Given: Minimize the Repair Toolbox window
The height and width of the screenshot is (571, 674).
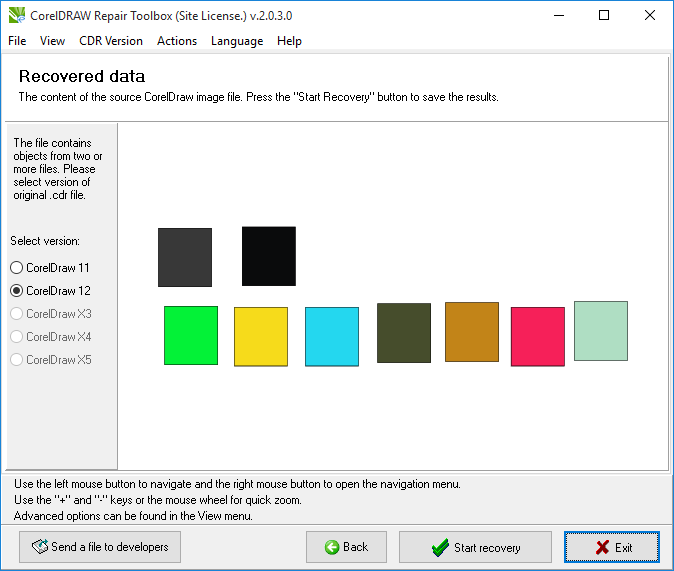Looking at the screenshot, I should coord(559,15).
